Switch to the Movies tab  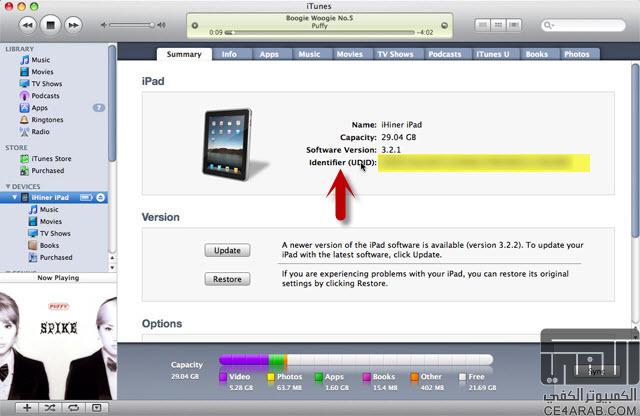click(x=350, y=54)
